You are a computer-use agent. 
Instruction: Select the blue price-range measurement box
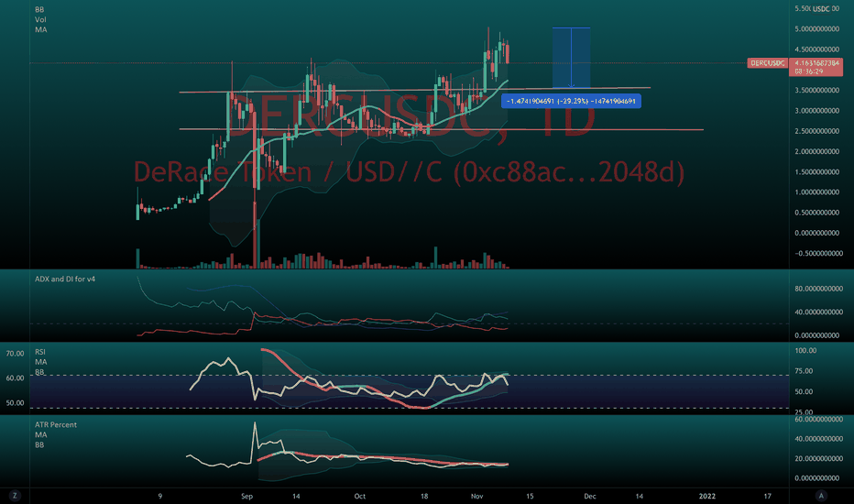571,57
